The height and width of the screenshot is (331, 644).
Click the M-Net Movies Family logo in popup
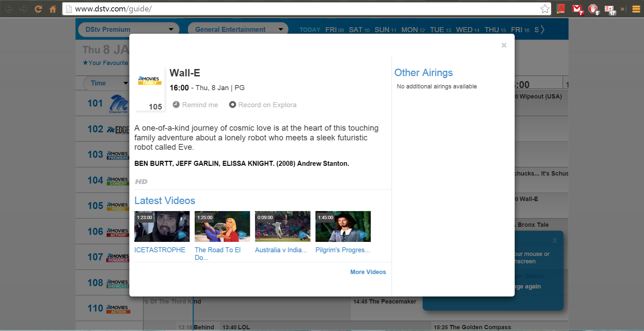pyautogui.click(x=150, y=80)
